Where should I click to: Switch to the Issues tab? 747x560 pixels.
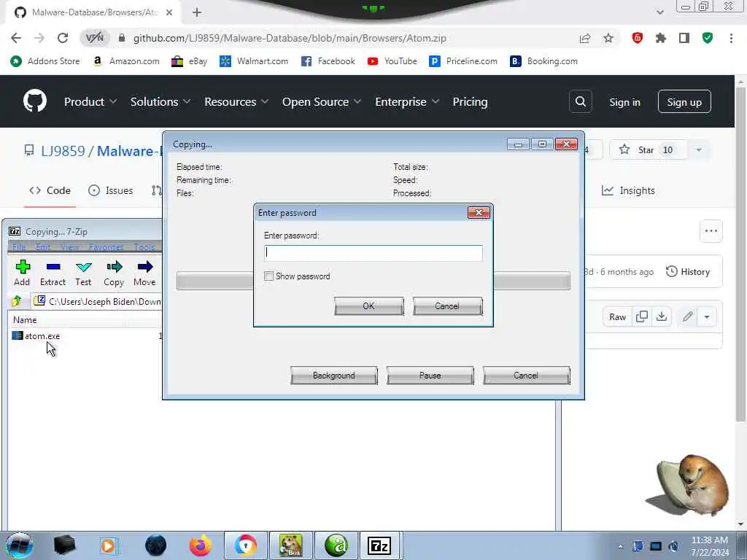click(x=111, y=190)
